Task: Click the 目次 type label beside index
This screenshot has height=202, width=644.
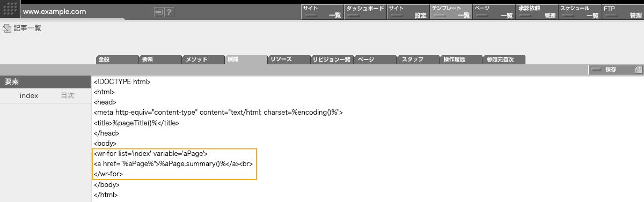Action: point(67,95)
